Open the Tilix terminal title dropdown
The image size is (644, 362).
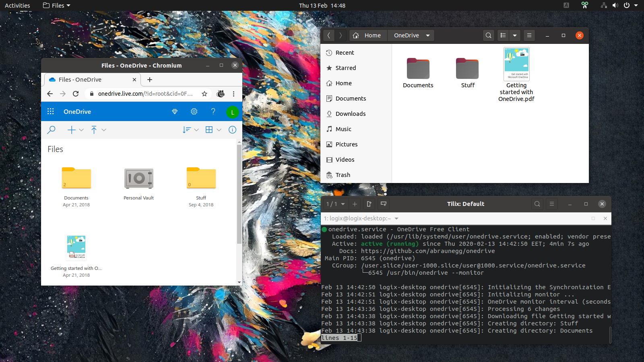click(x=396, y=218)
